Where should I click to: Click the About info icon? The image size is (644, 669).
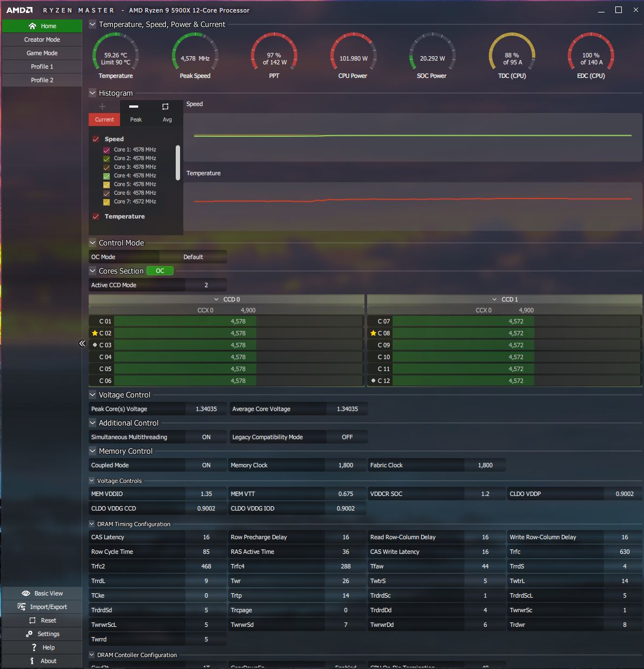32,661
